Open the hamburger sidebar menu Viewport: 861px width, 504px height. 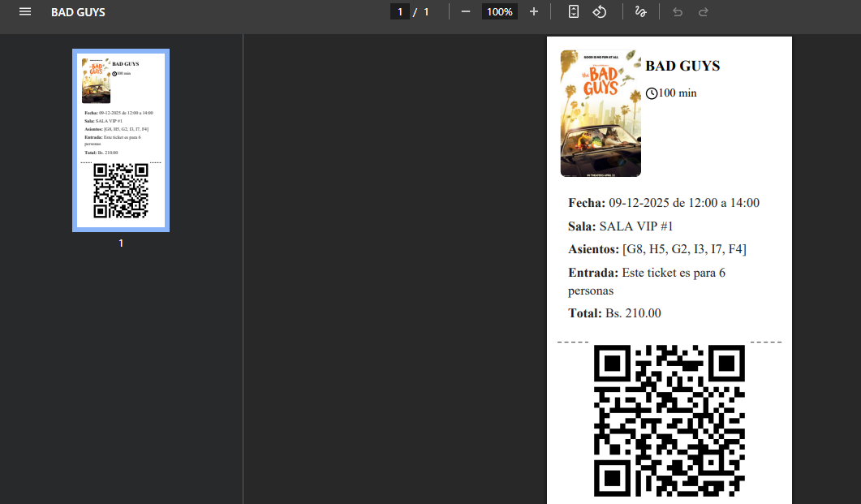click(24, 11)
